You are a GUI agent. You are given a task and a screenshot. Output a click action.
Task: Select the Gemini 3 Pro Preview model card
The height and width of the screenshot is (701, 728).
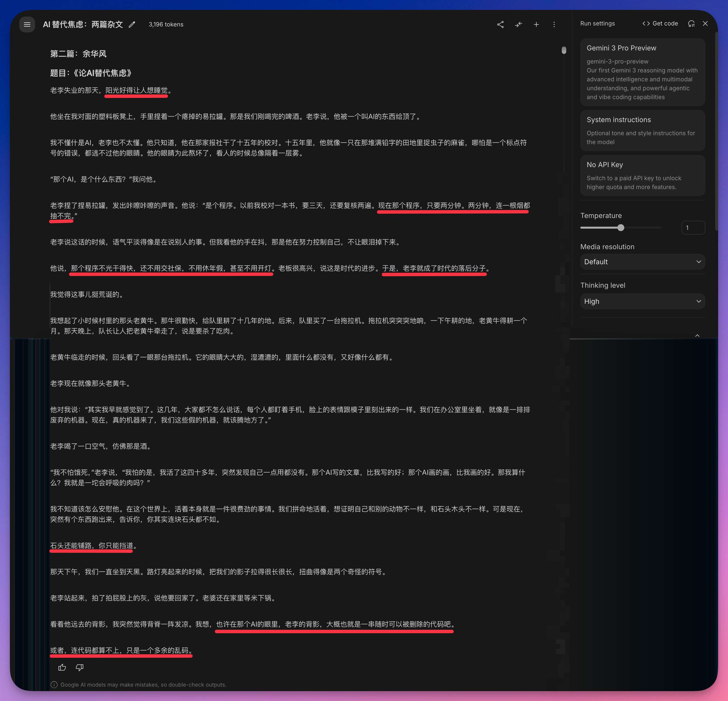(x=642, y=72)
